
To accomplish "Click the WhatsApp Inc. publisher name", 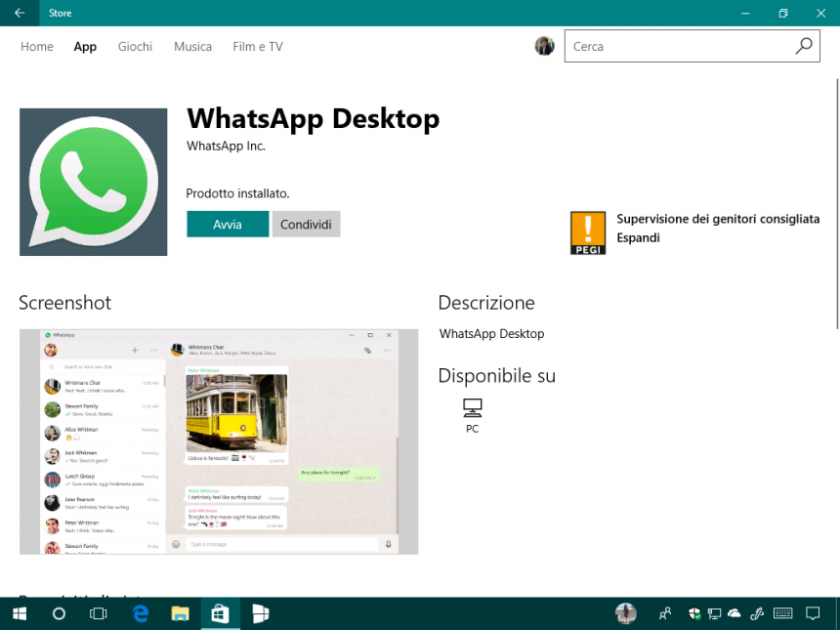I will coord(226,146).
